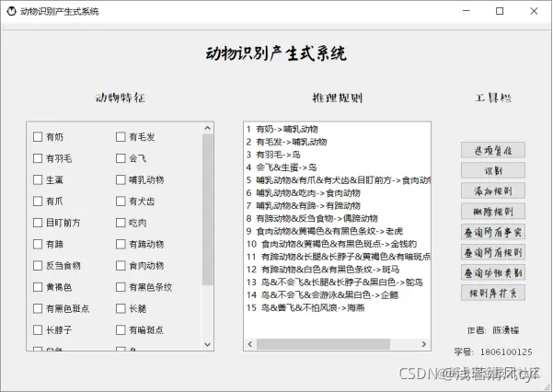This screenshot has width=553, height=392.
Task: Click the 添加规则 button
Action: 493,190
